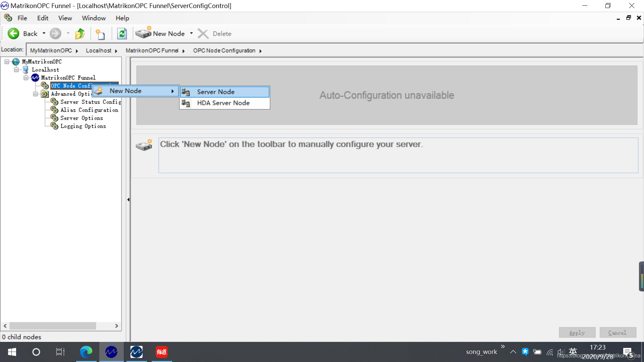The height and width of the screenshot is (362, 644).
Task: Select Server Status Configuration tree item
Action: (x=87, y=102)
